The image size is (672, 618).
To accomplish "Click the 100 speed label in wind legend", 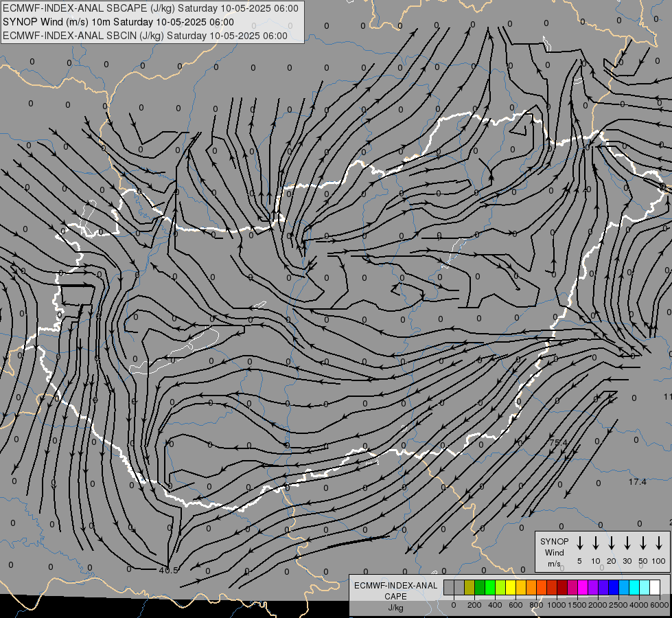I will point(659,561).
